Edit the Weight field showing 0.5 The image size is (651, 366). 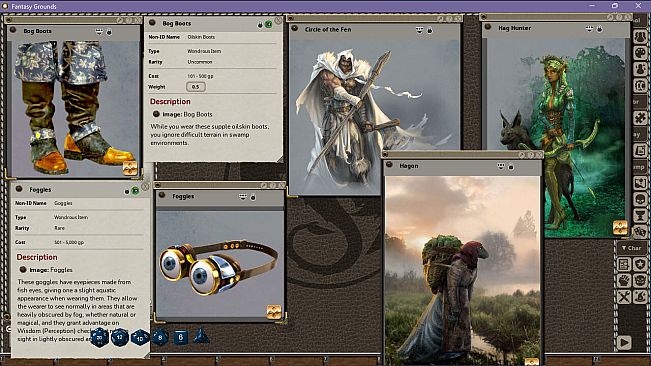[196, 87]
